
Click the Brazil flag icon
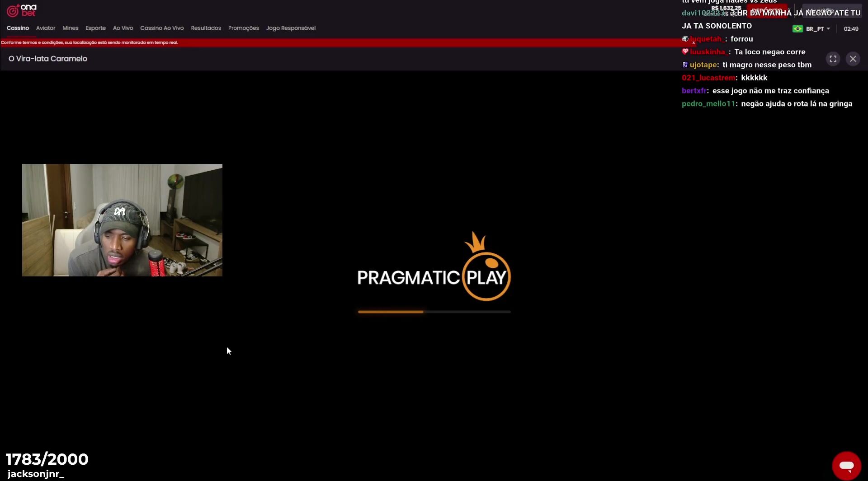click(x=797, y=29)
